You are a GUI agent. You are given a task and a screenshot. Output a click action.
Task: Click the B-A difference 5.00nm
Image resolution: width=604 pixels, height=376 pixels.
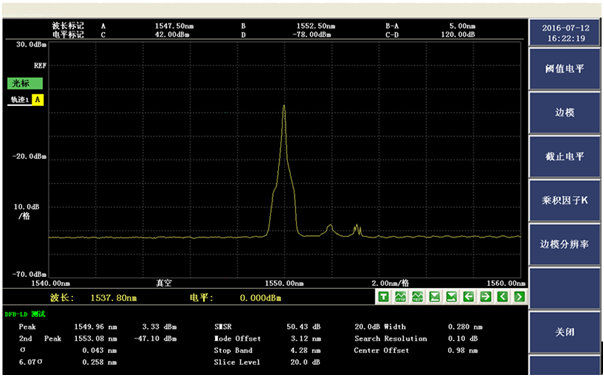point(462,26)
